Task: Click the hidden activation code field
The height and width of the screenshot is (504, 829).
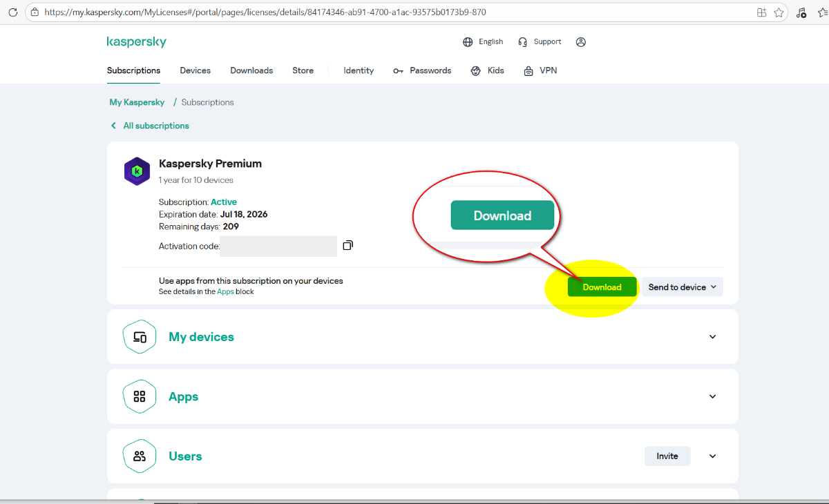Action: point(278,246)
